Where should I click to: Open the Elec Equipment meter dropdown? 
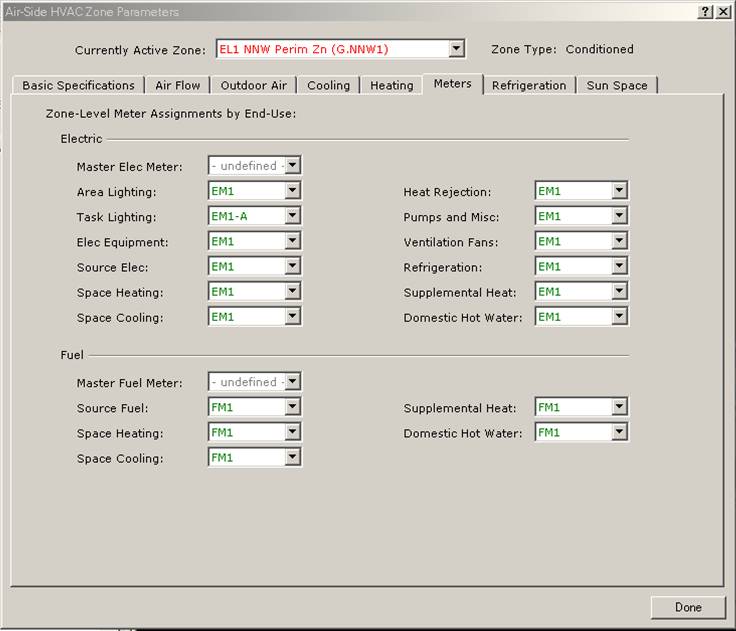292,241
